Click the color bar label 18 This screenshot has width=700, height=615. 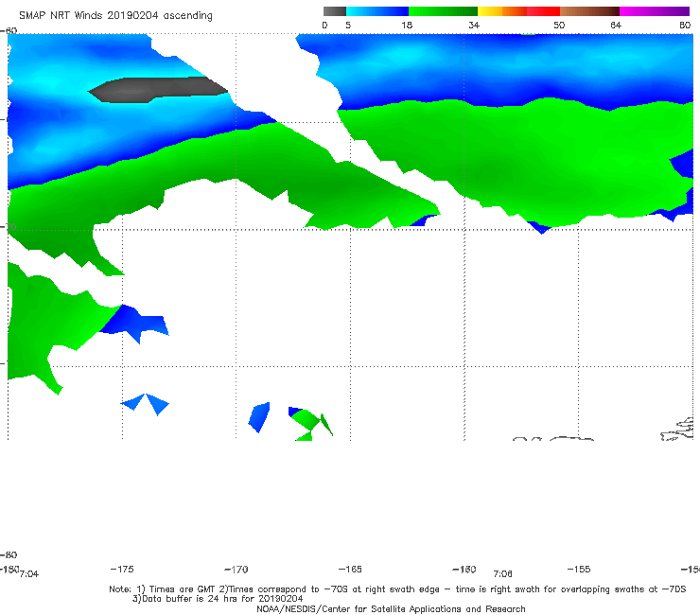(407, 26)
